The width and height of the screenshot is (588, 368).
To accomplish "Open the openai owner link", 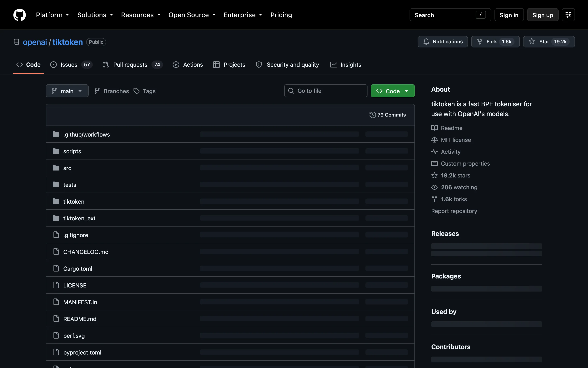I will tap(35, 42).
